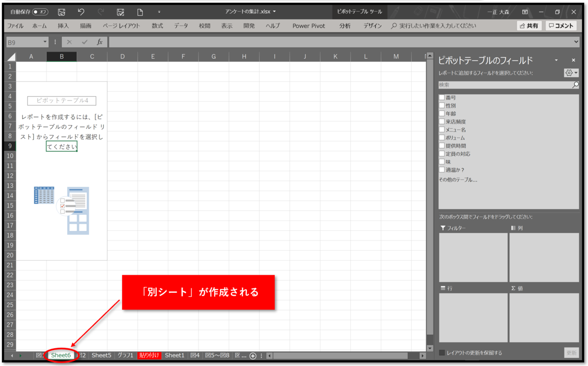The width and height of the screenshot is (588, 366).
Task: Click the Comments icon on the ribbon
Action: [561, 25]
